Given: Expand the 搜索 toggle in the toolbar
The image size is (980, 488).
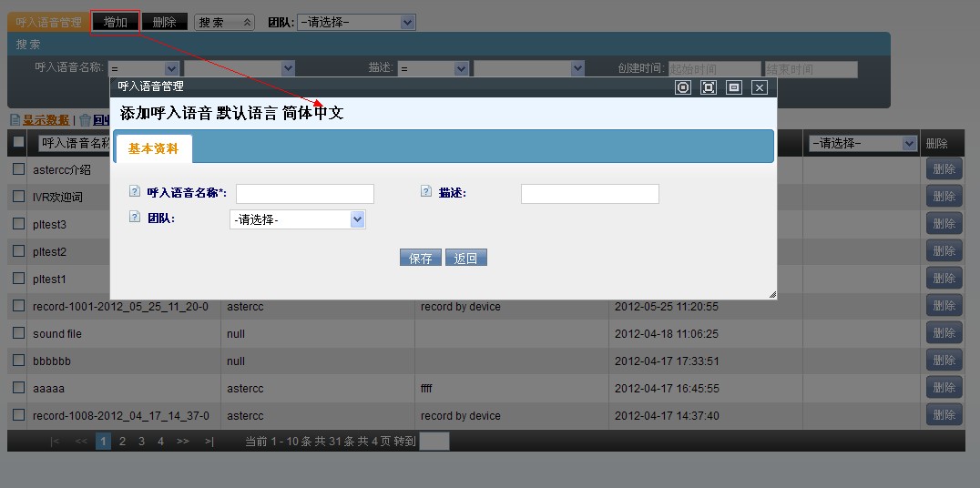Looking at the screenshot, I should (224, 22).
